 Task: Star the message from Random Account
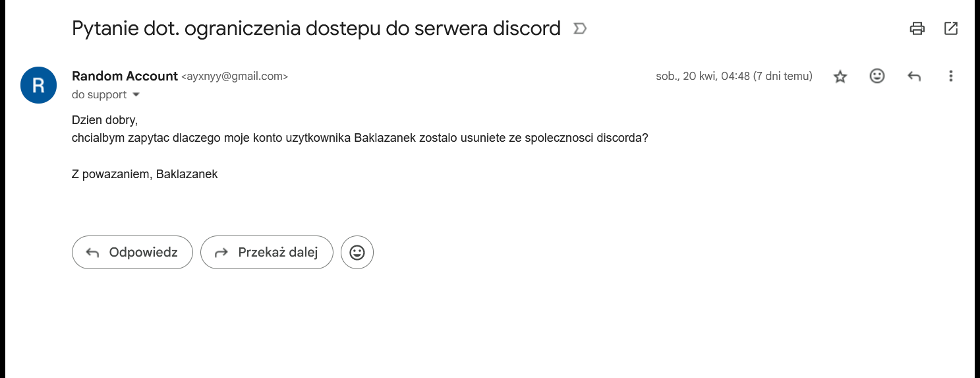[840, 77]
